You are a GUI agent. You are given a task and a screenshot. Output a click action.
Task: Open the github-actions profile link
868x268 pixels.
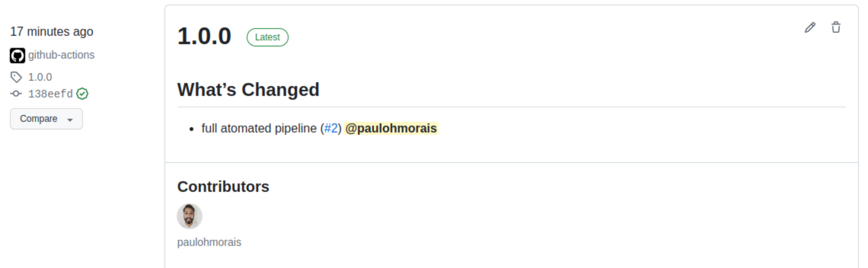[x=61, y=55]
